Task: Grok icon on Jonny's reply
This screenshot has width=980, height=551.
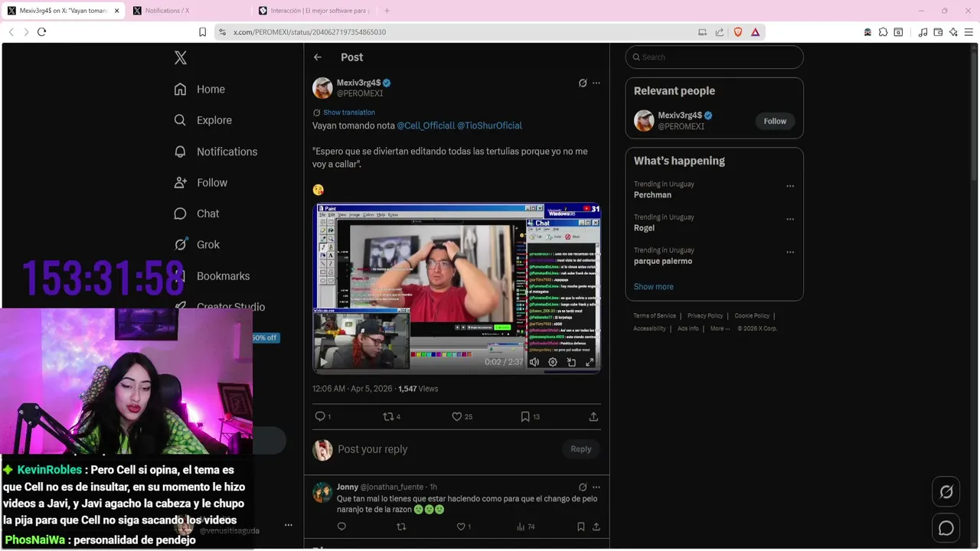Action: 583,487
